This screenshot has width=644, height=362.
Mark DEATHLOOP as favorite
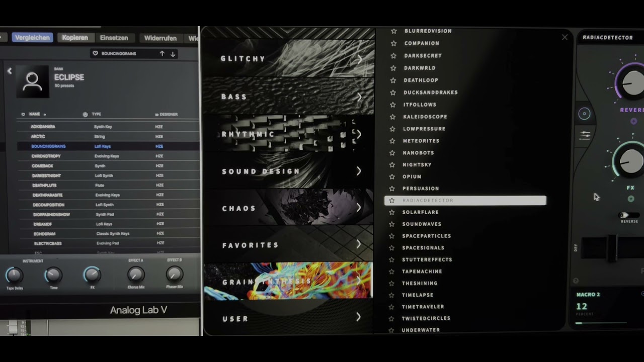pyautogui.click(x=393, y=80)
